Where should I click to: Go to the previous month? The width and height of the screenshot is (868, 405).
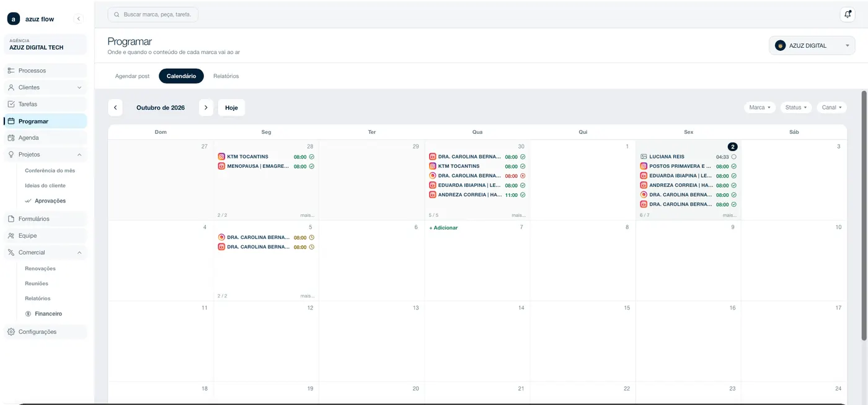point(115,108)
